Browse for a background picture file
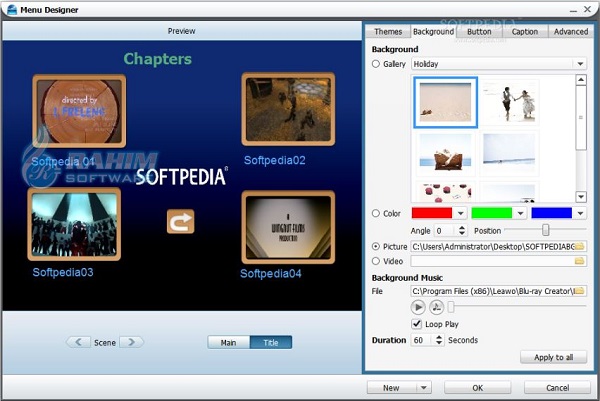The image size is (600, 401). 579,246
